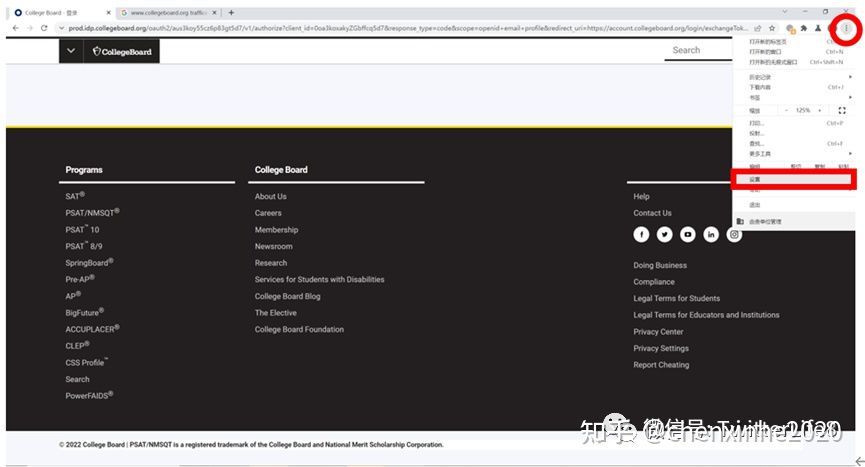
Task: Open the Newsroom link
Action: (x=274, y=246)
